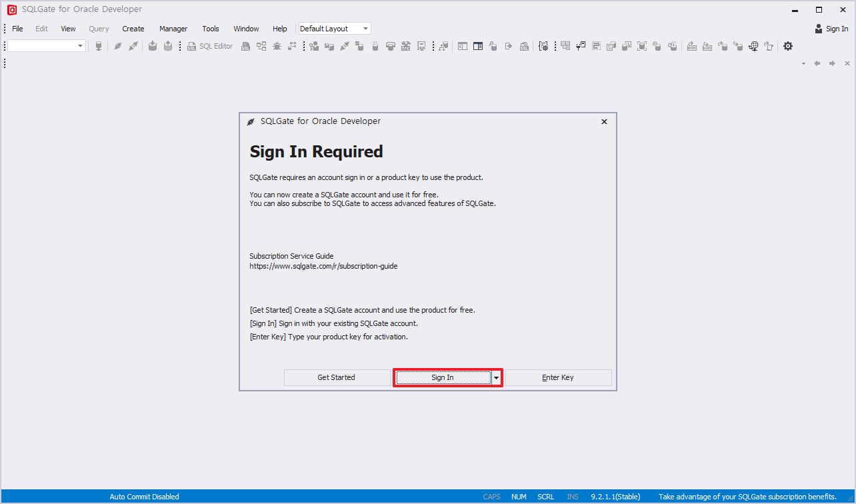Click the SQL Editor toolbar button
This screenshot has height=504, width=856.
pyautogui.click(x=211, y=46)
